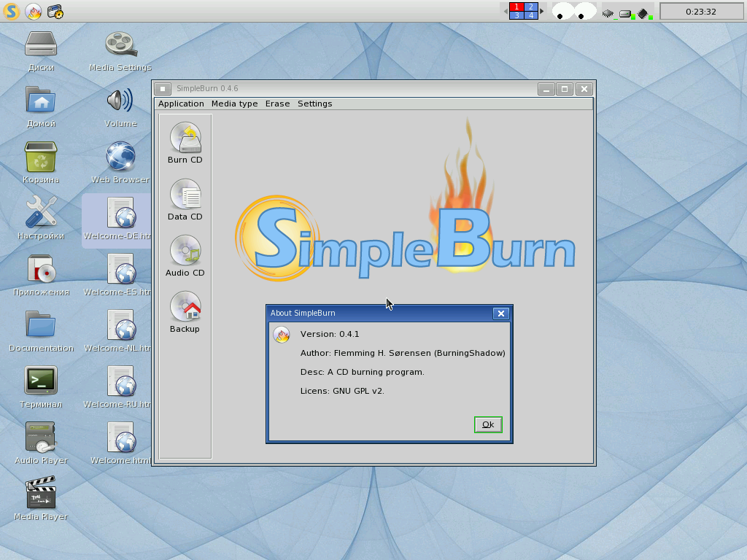Open the Erase menu
Screen dimensions: 747x560
277,104
